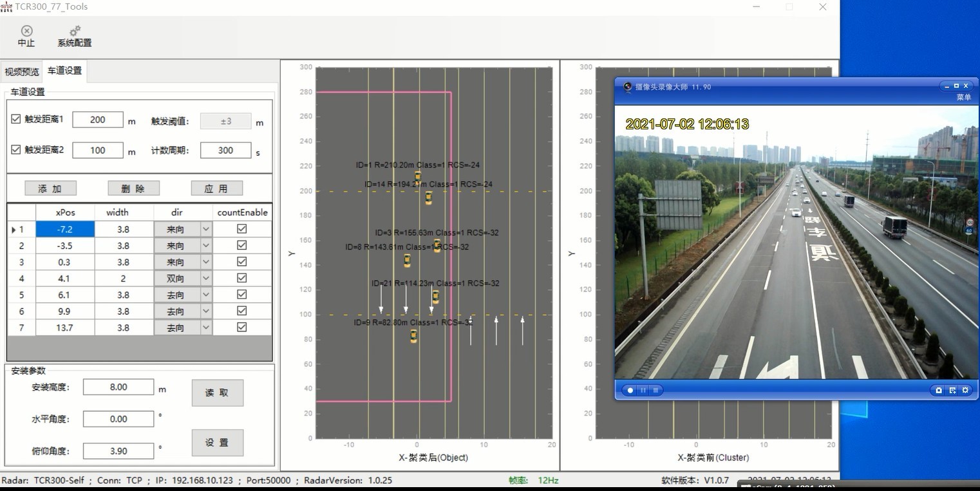This screenshot has width=980, height=491.
Task: Switch to the 视频预览 tab
Action: 22,71
